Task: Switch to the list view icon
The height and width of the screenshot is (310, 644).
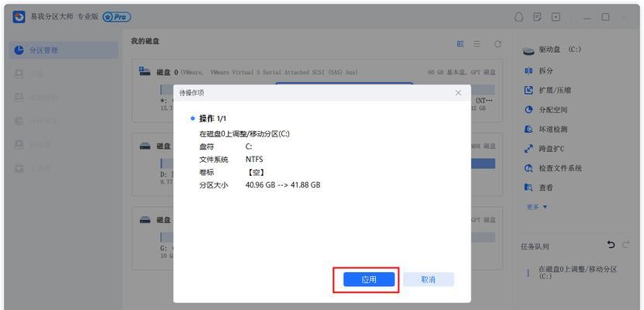Action: coord(477,44)
